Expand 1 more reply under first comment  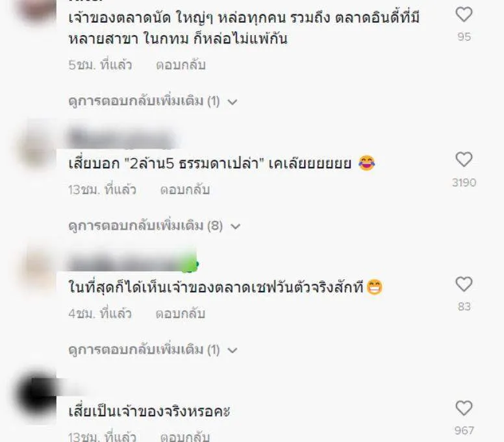pyautogui.click(x=153, y=101)
